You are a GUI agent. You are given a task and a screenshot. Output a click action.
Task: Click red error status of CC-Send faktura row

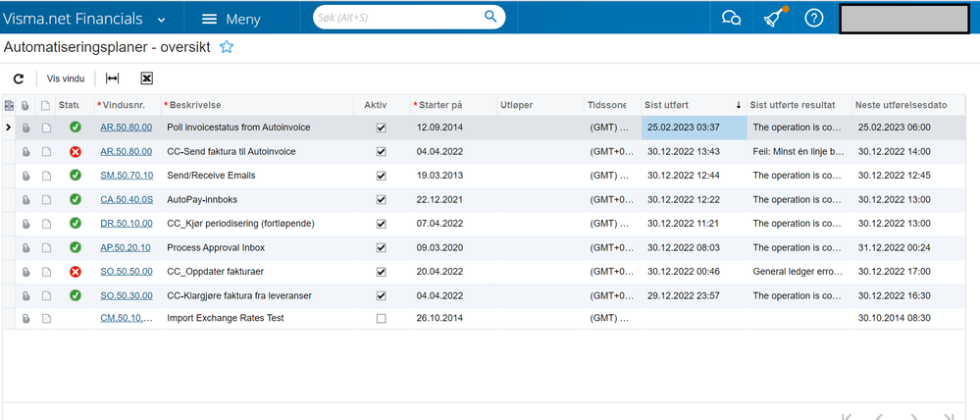tap(76, 151)
